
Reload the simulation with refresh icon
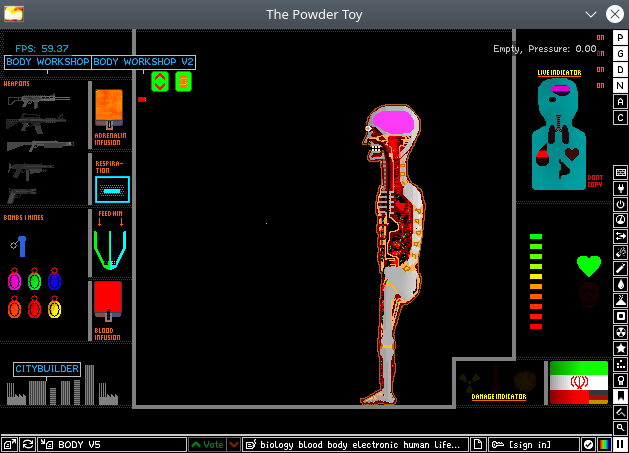pos(28,445)
